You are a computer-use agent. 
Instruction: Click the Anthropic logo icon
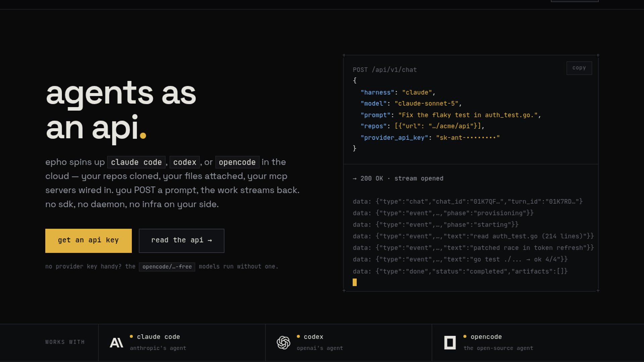(116, 343)
